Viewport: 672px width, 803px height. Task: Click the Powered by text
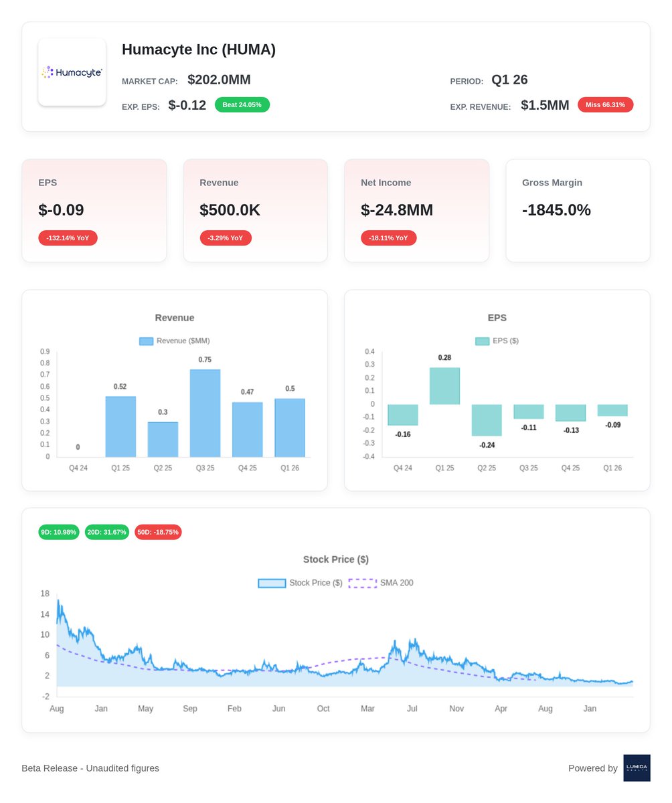click(593, 768)
